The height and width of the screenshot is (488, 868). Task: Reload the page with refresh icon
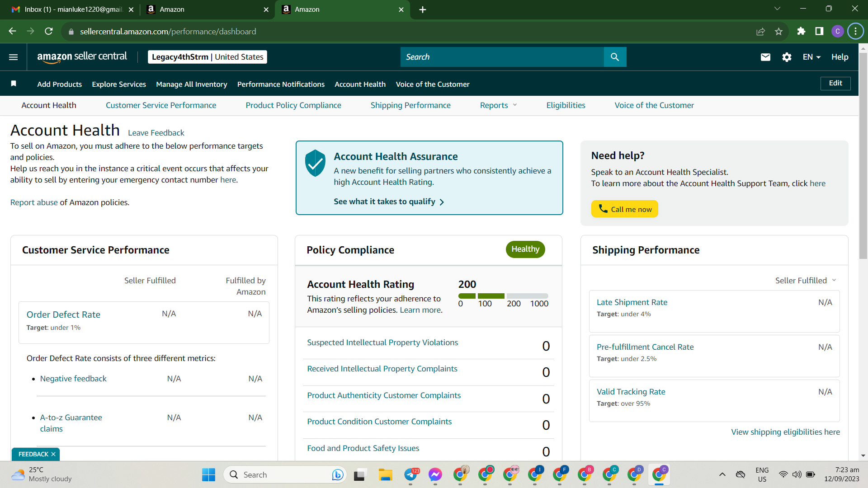pyautogui.click(x=49, y=31)
